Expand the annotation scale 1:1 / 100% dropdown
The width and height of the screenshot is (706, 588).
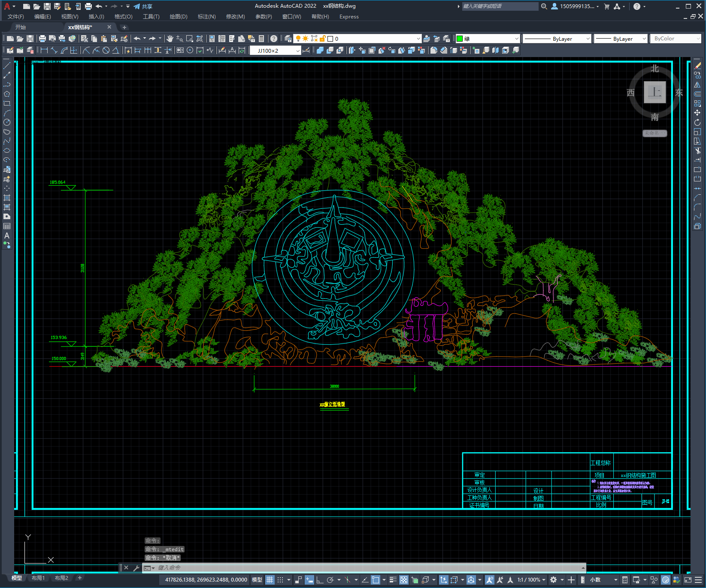(531, 580)
